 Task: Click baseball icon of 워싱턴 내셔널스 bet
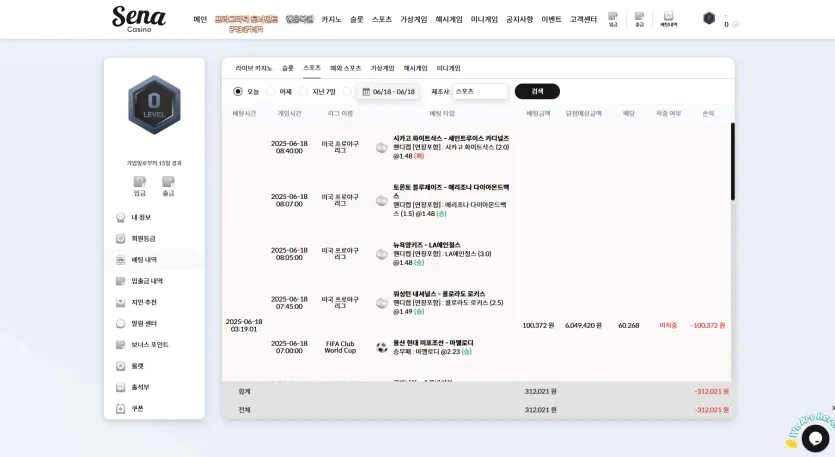(x=381, y=303)
